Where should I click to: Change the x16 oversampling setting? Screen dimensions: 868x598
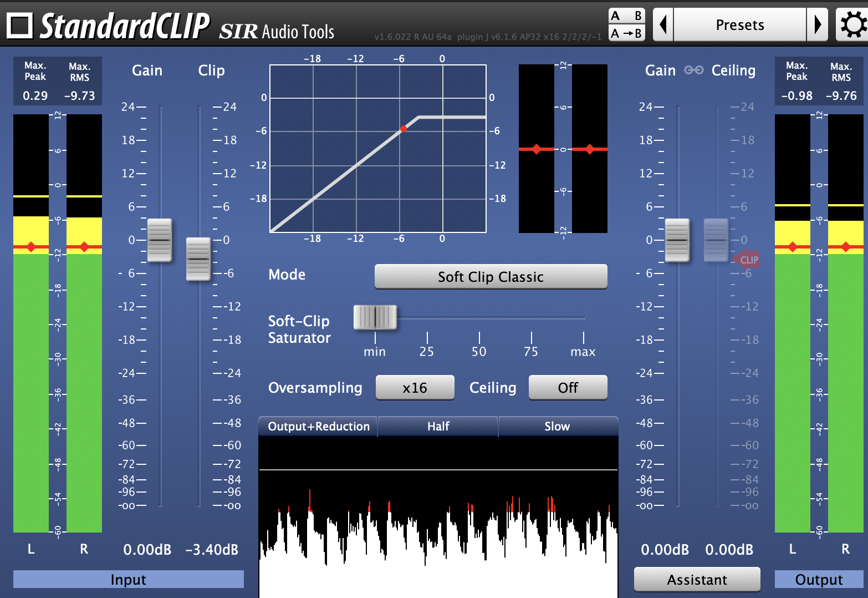415,387
